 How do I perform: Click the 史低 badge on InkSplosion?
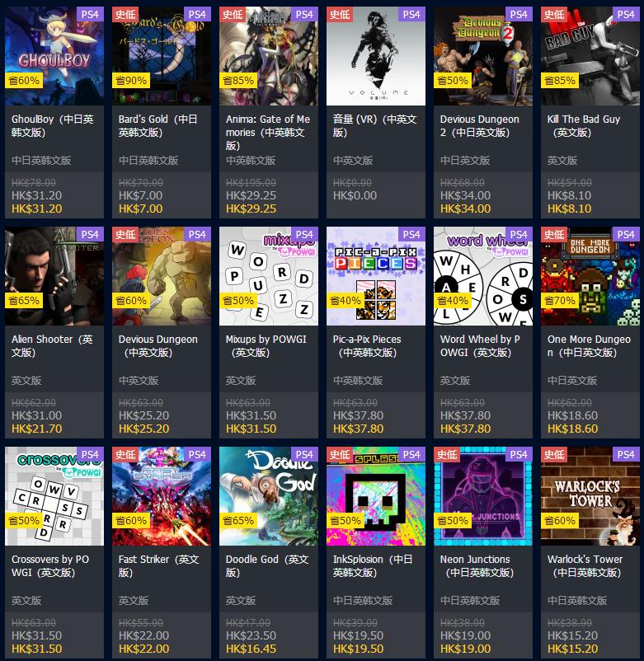pos(340,455)
